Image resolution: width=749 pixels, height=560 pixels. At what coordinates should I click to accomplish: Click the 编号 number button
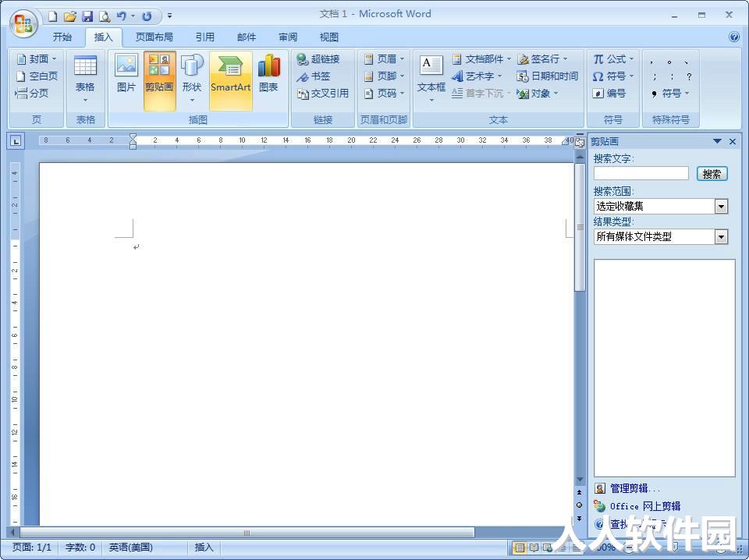[x=609, y=93]
